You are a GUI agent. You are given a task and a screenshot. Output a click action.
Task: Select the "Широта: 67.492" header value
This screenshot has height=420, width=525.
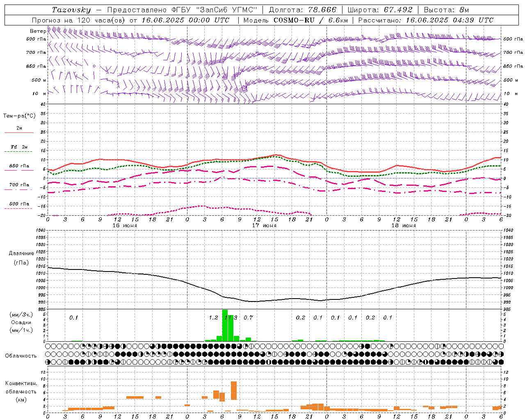(x=380, y=10)
